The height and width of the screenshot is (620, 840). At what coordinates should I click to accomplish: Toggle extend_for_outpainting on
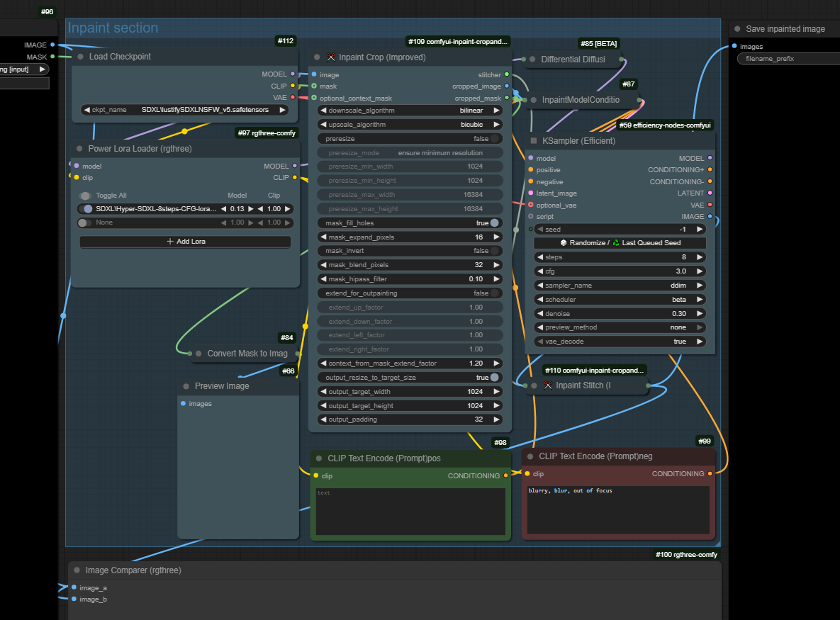(x=495, y=293)
